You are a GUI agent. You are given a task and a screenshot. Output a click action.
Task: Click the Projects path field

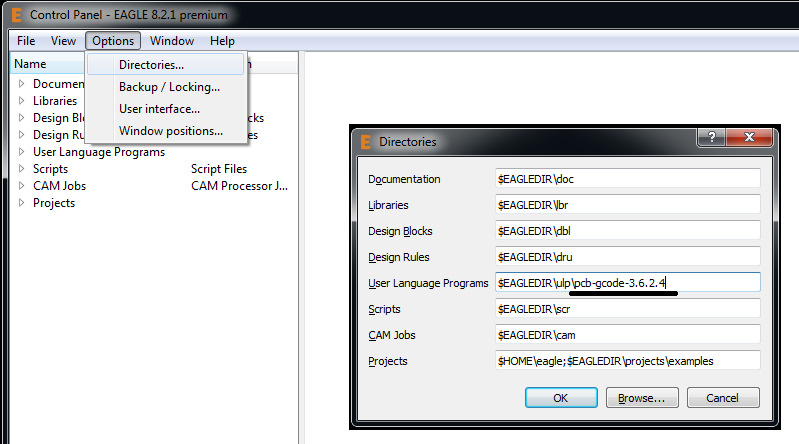pyautogui.click(x=628, y=361)
